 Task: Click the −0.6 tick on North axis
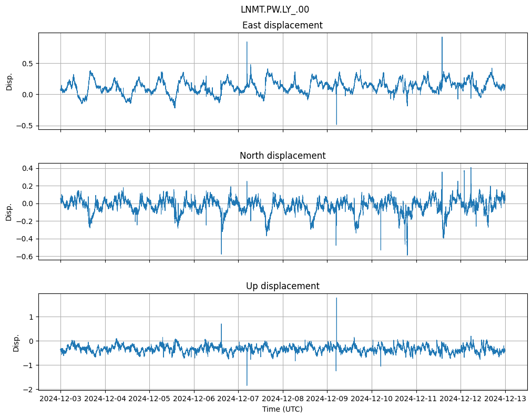25,257
